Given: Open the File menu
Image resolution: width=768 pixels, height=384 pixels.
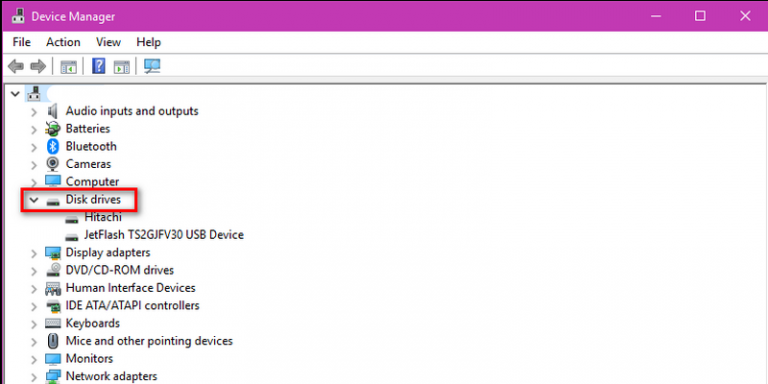Looking at the screenshot, I should pos(22,42).
